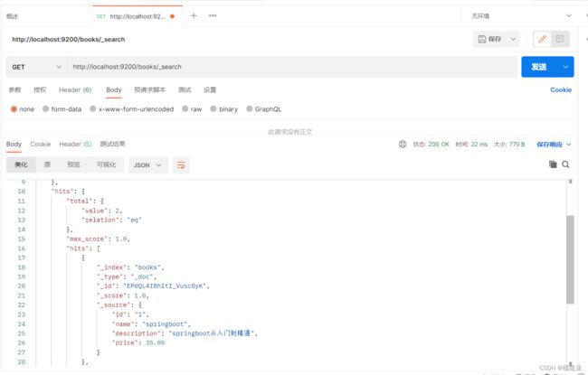Image resolution: width=588 pixels, height=375 pixels.
Task: Select the GET localhost:92... request tab
Action: 137,16
